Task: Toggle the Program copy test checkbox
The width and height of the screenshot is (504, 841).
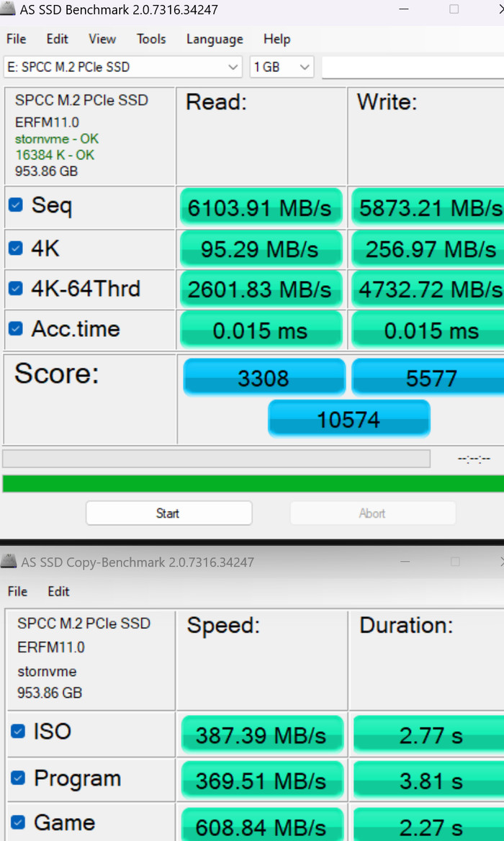Action: point(18,778)
